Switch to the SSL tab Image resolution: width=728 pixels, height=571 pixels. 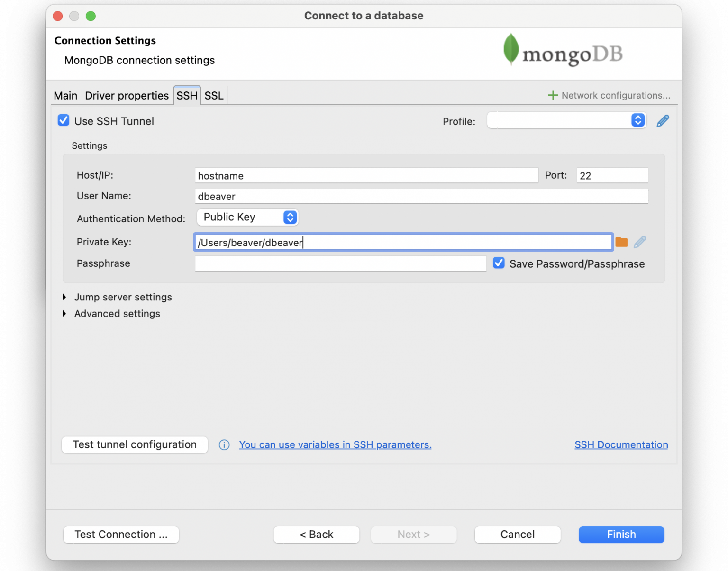click(213, 95)
